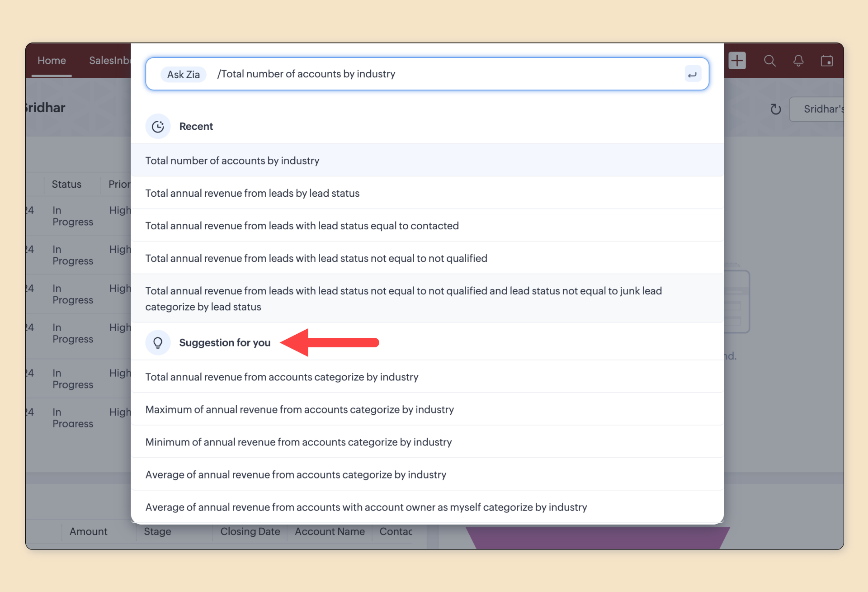Viewport: 868px width, 592px height.
Task: Open the calendar icon in header
Action: tap(827, 61)
